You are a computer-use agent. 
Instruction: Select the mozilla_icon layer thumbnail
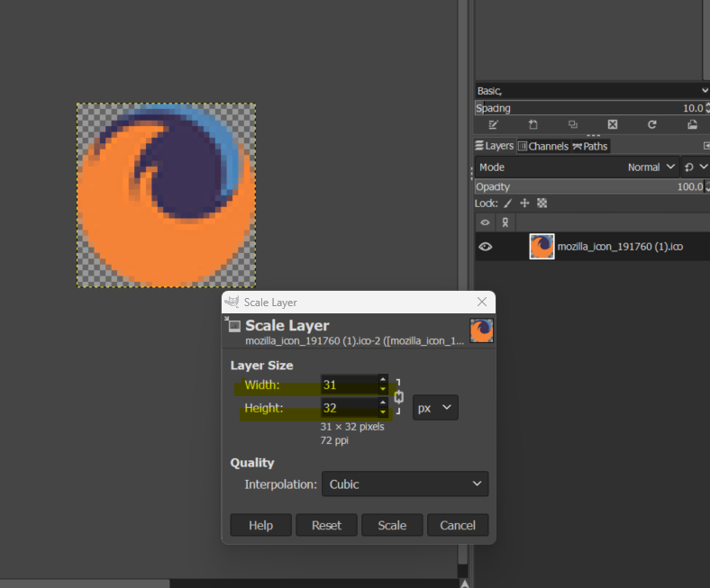click(x=542, y=246)
